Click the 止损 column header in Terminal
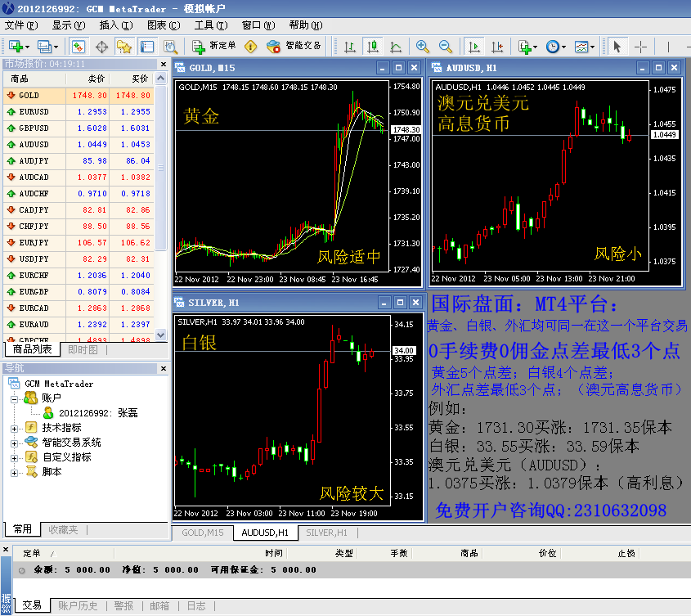The height and width of the screenshot is (616, 691). pyautogui.click(x=600, y=553)
